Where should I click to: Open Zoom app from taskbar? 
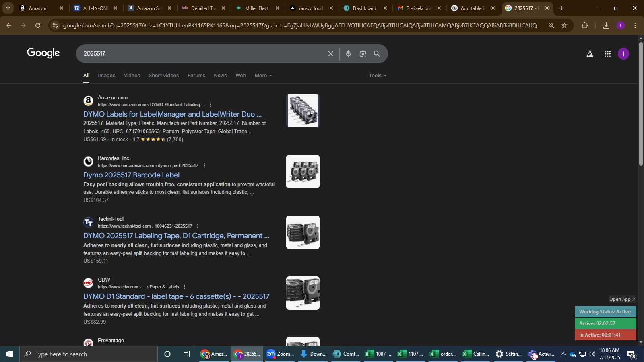pos(280,354)
